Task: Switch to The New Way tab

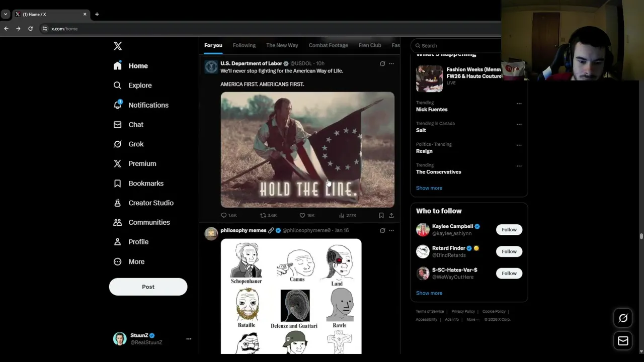Action: click(282, 45)
